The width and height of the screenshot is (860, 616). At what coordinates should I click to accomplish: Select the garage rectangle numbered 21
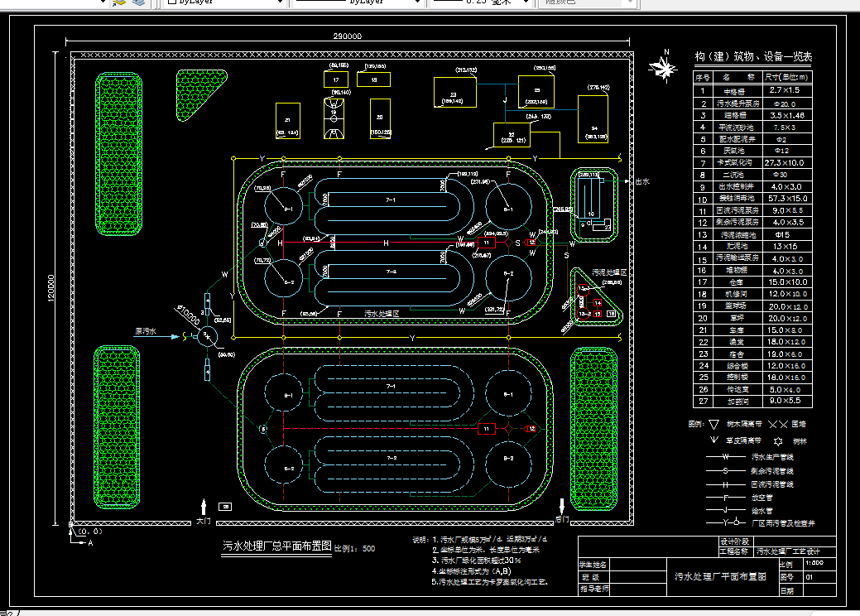pos(287,121)
